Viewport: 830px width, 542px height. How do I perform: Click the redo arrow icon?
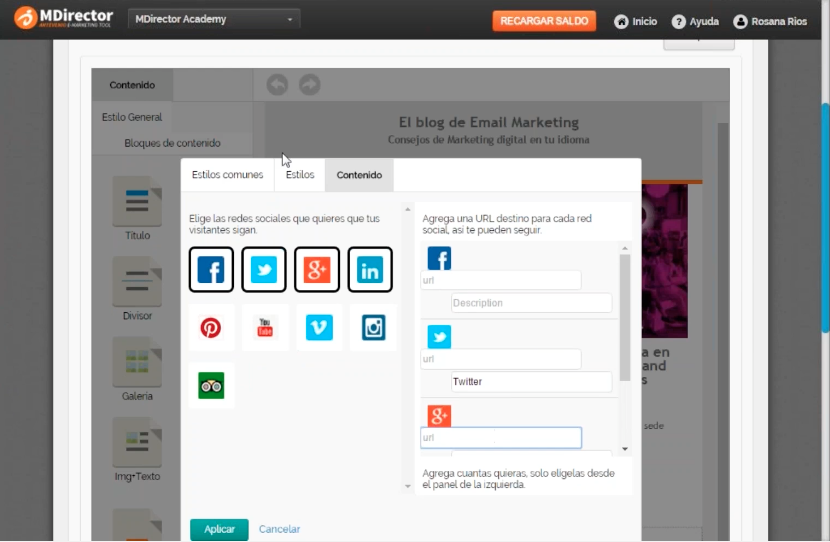(x=310, y=85)
